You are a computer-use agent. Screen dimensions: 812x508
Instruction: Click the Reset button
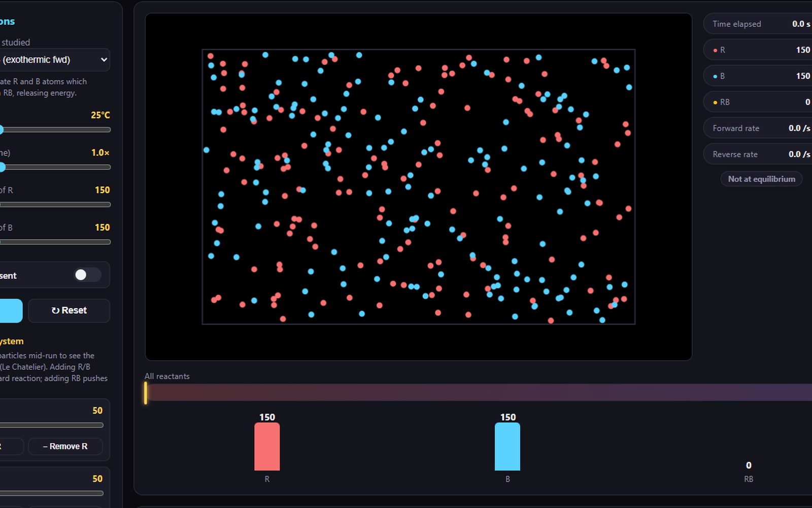pos(69,310)
